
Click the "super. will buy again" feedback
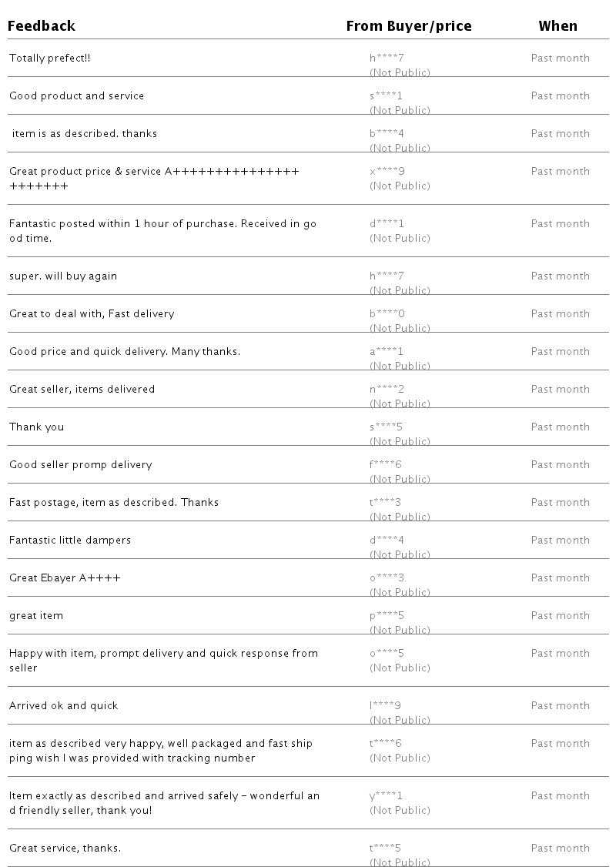[x=63, y=276]
